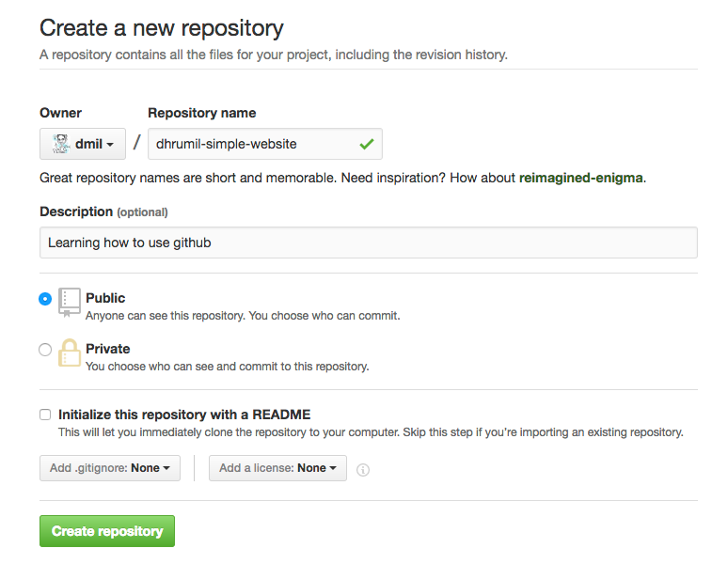Click the 'Repository name' field label

[x=202, y=113]
